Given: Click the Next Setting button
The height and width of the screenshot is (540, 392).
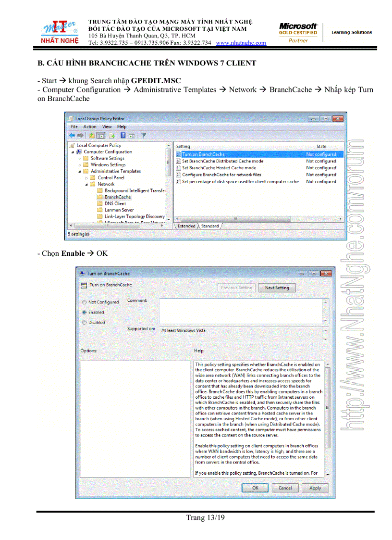Looking at the screenshot, I should coord(277,289).
